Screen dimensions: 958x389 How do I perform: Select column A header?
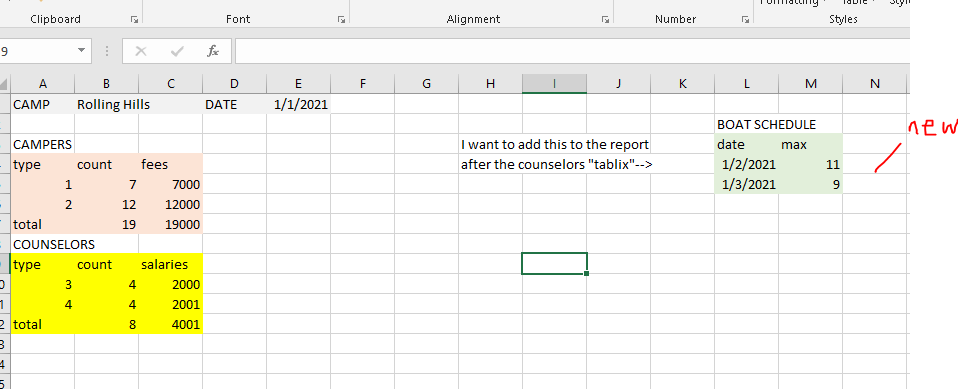43,84
